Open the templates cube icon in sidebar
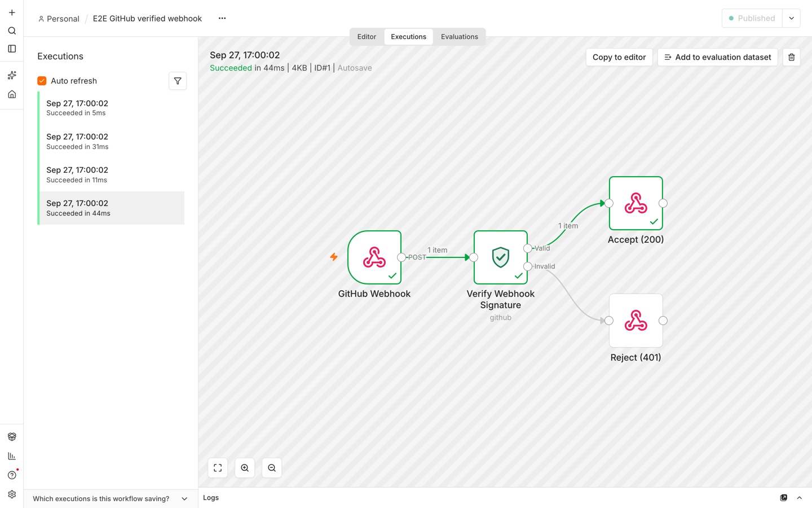The image size is (812, 508). click(12, 436)
